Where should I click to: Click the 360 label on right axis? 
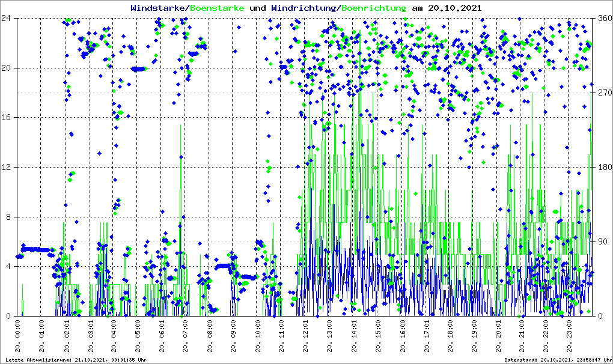pos(602,18)
